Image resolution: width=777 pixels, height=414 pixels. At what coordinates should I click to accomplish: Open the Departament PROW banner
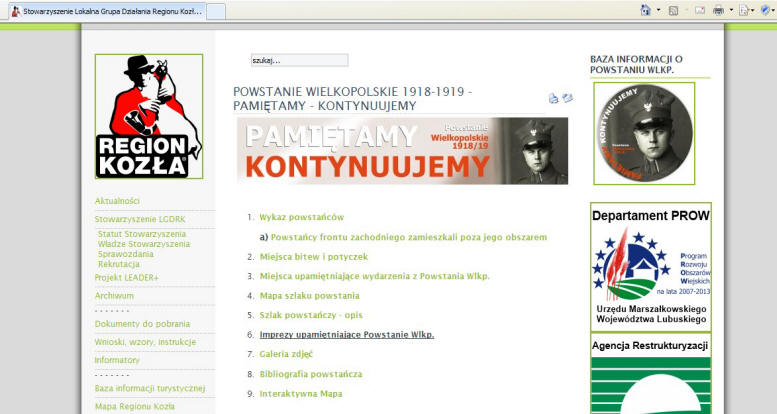tap(651, 267)
